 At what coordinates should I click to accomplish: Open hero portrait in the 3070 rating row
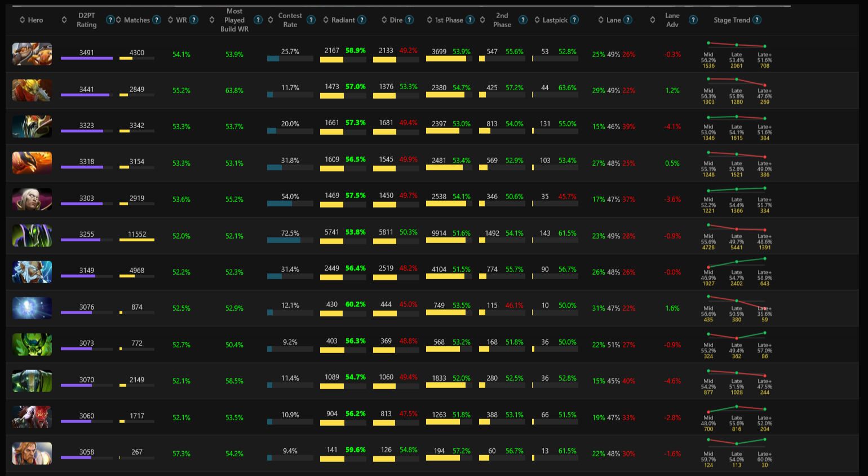coord(32,381)
